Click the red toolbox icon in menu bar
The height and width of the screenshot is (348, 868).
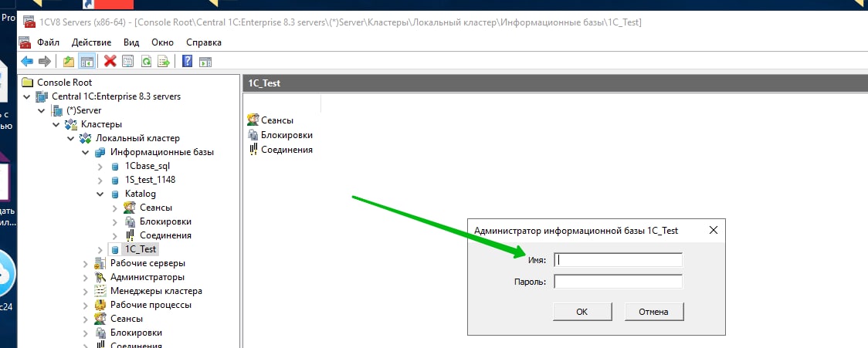click(x=25, y=42)
